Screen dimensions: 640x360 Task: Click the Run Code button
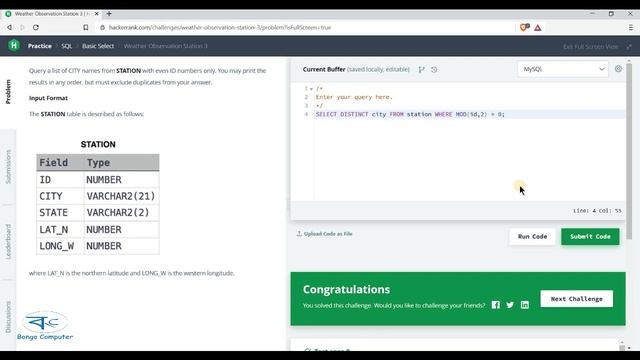click(x=532, y=236)
